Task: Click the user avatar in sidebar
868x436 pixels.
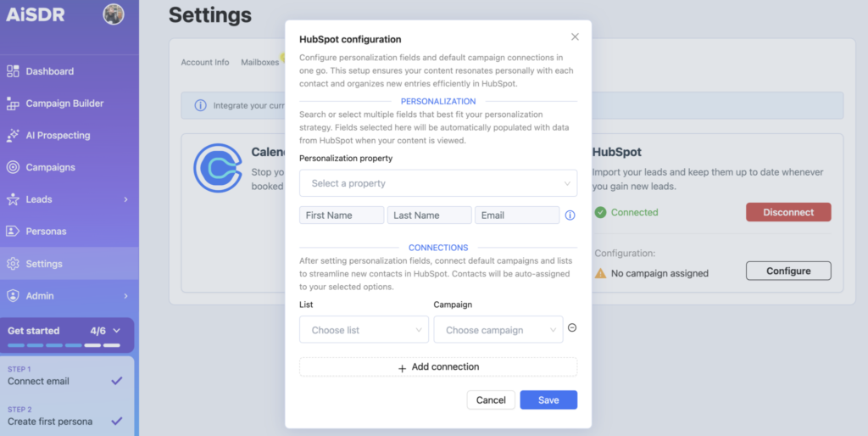Action: [113, 14]
